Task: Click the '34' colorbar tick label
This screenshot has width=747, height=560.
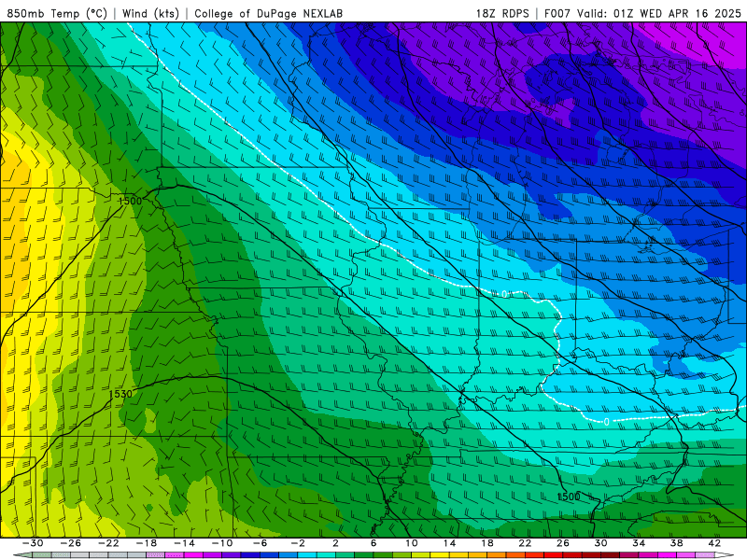Action: tap(639, 543)
